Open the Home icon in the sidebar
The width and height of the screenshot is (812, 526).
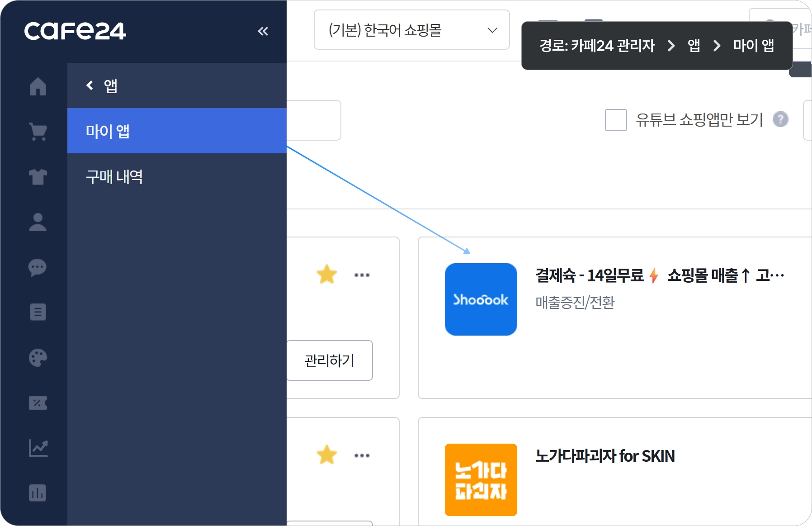(x=38, y=86)
